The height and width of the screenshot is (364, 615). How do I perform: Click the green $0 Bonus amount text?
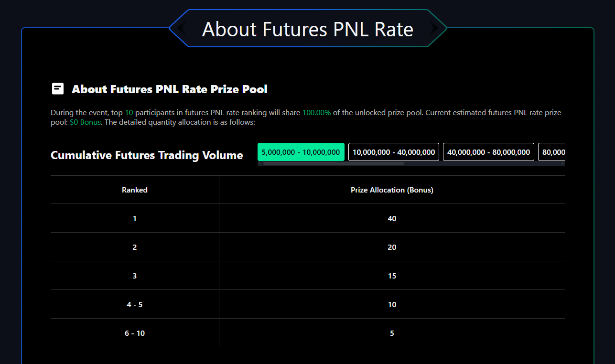click(x=86, y=122)
